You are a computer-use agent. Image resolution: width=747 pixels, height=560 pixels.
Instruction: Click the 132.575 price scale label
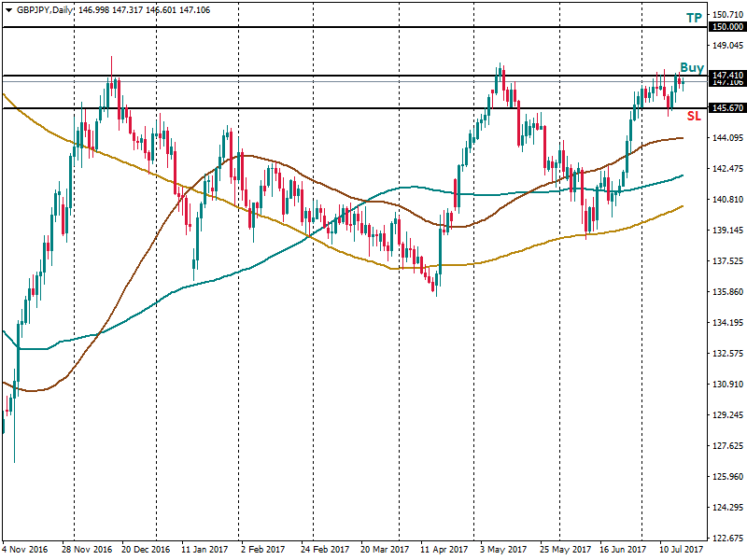(727, 354)
